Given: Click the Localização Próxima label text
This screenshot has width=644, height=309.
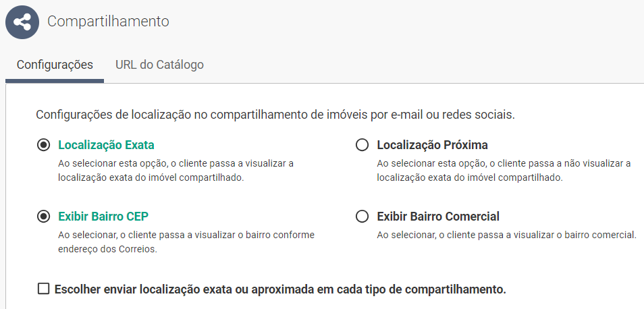Looking at the screenshot, I should (432, 145).
